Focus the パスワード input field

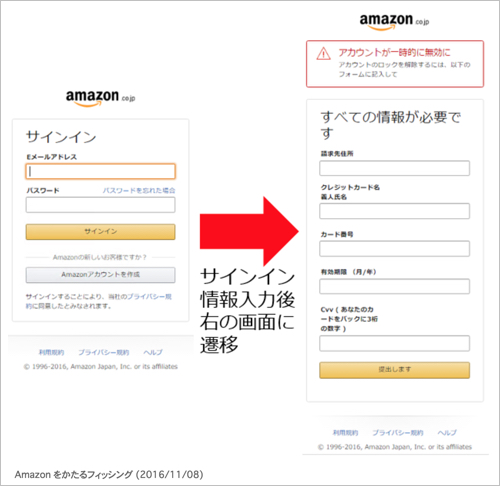tap(100, 205)
